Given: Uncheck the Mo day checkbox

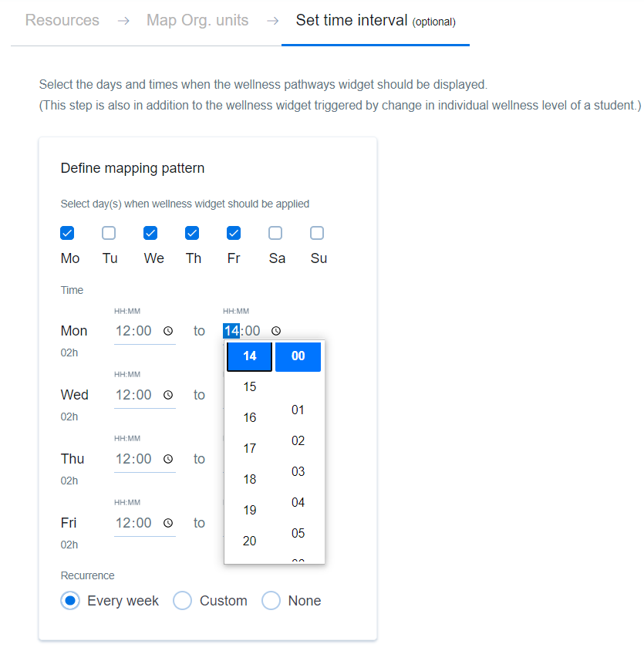Looking at the screenshot, I should tap(67, 233).
